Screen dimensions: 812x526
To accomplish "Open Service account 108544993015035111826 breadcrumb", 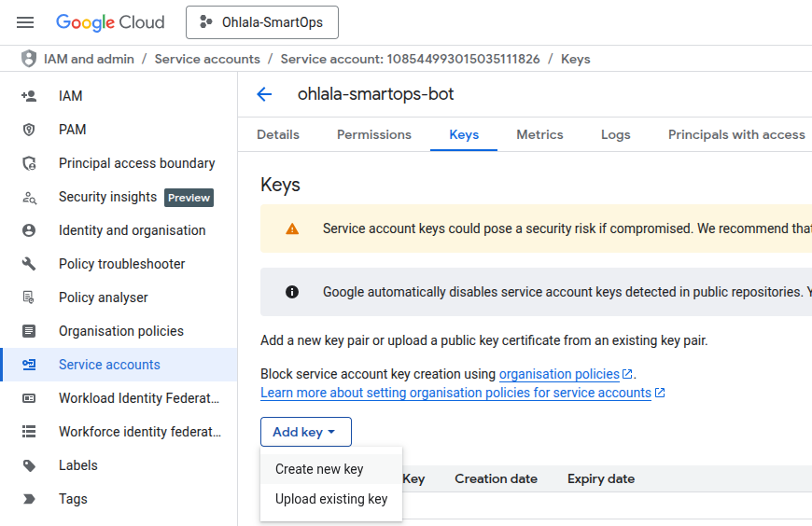I will (x=410, y=59).
